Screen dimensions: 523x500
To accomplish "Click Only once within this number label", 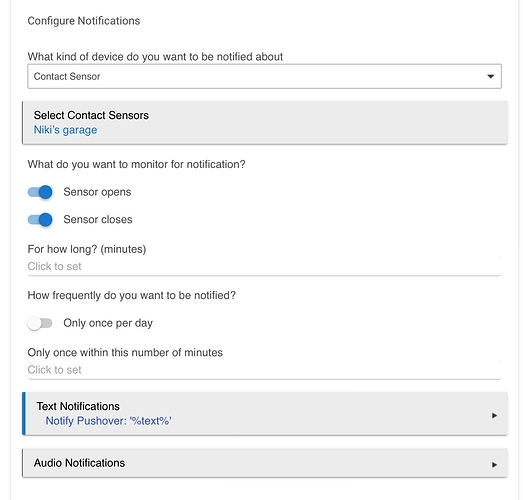I will (125, 353).
